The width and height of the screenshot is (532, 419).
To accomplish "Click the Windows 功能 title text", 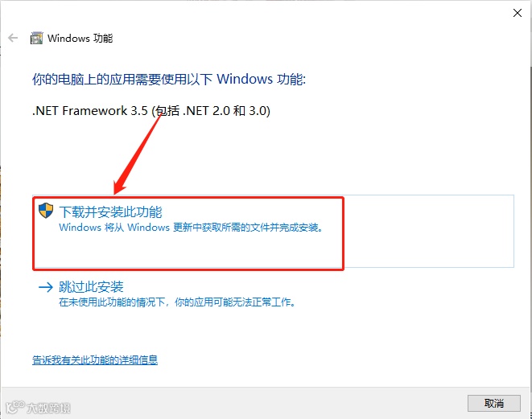I will pyautogui.click(x=80, y=39).
